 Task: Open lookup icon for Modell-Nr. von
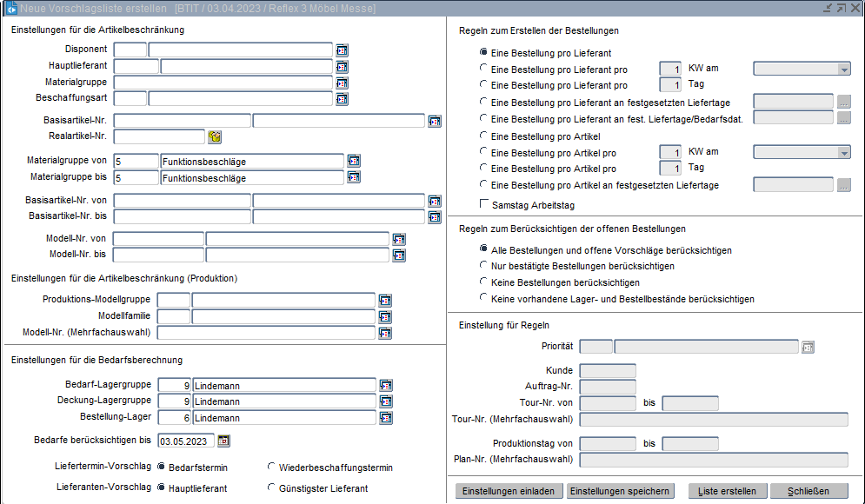[x=399, y=239]
